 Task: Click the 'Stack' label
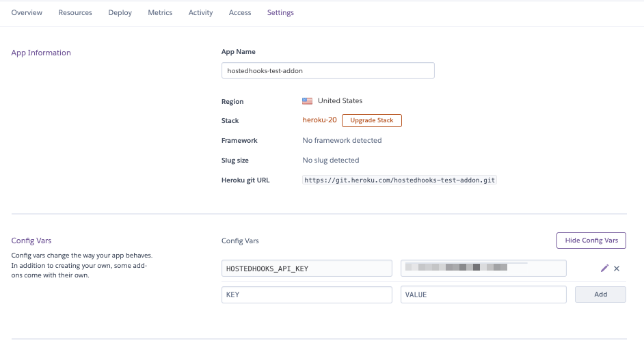[230, 121]
